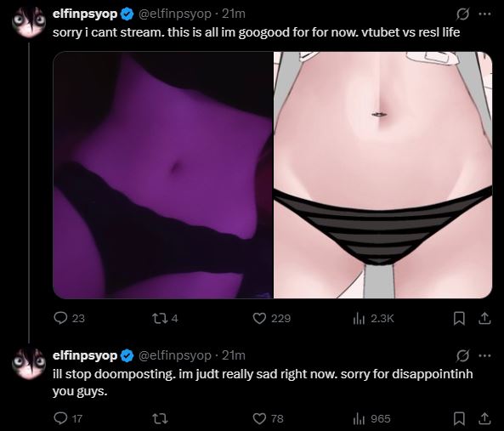View analytics of second tweet (965)
This screenshot has width=504, height=431.
(x=371, y=418)
